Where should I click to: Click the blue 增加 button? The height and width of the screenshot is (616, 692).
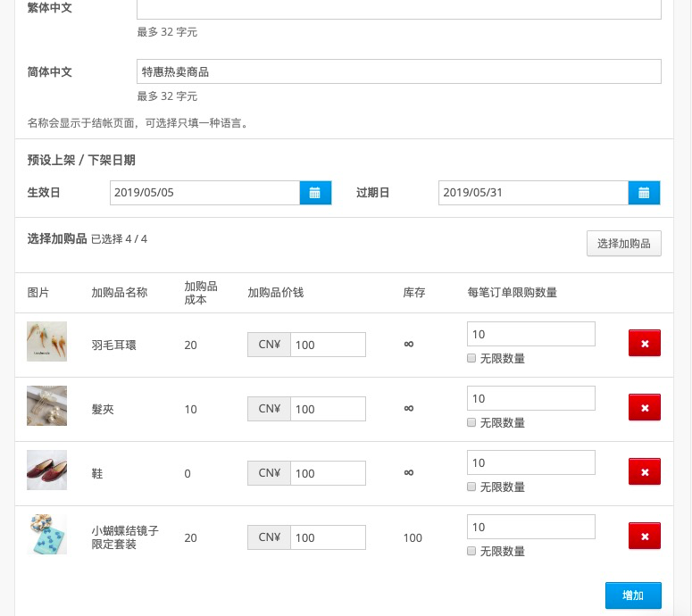pos(633,595)
